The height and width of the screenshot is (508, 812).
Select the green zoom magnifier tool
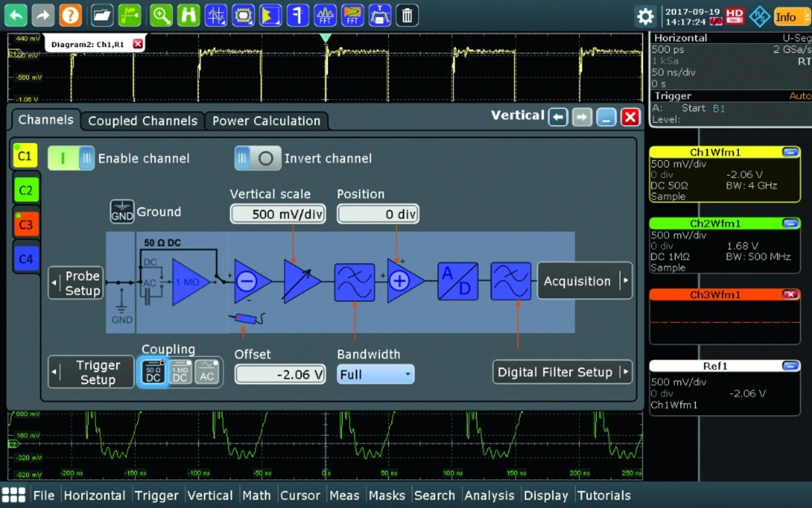[161, 15]
